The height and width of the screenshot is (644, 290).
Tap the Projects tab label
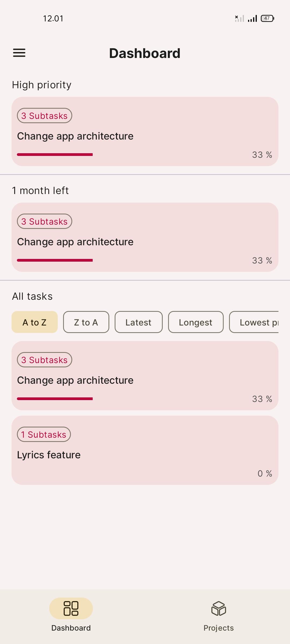pos(219,628)
